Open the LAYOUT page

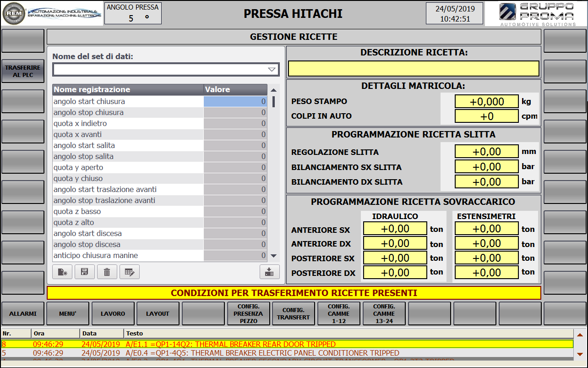coord(158,313)
